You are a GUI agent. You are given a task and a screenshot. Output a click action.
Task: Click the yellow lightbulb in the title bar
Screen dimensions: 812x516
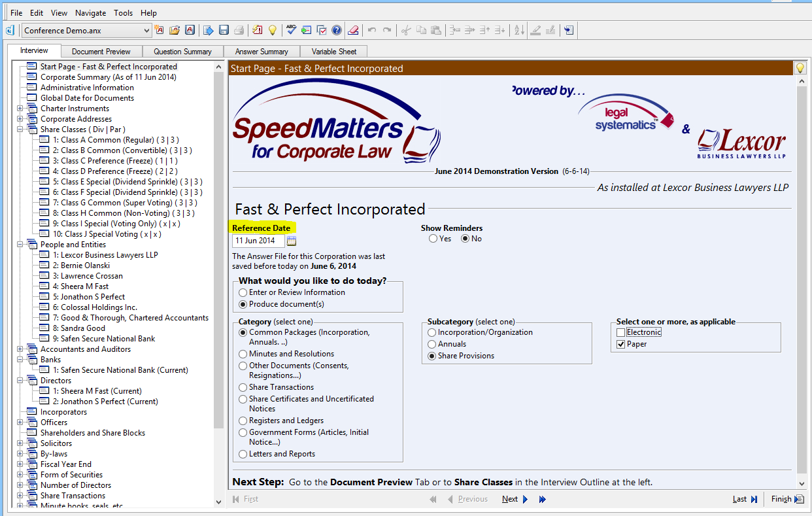800,68
